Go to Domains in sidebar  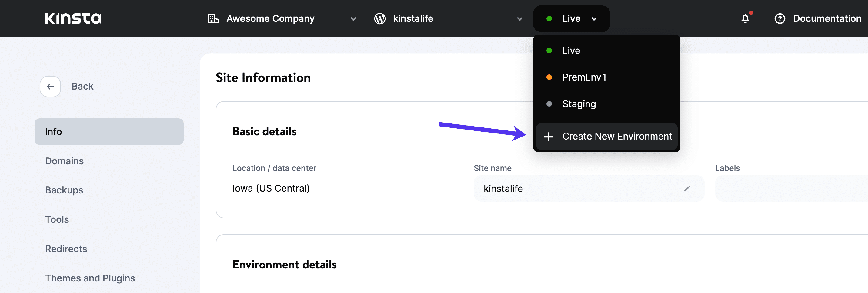pyautogui.click(x=64, y=161)
